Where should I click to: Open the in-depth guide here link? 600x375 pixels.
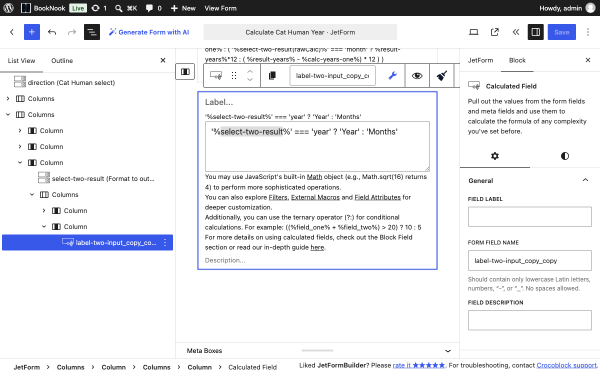coord(317,248)
